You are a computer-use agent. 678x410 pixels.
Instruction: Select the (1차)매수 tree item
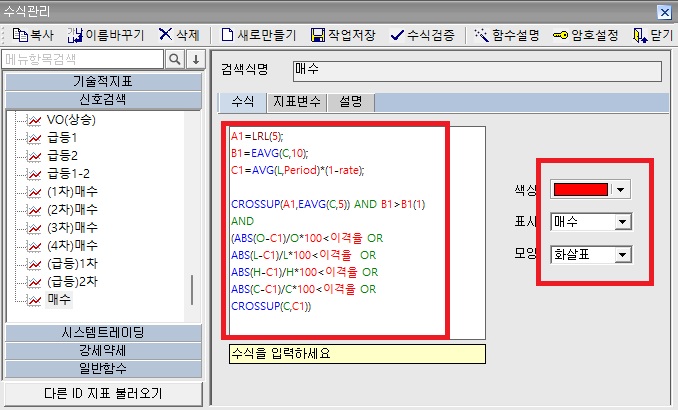pyautogui.click(x=72, y=192)
